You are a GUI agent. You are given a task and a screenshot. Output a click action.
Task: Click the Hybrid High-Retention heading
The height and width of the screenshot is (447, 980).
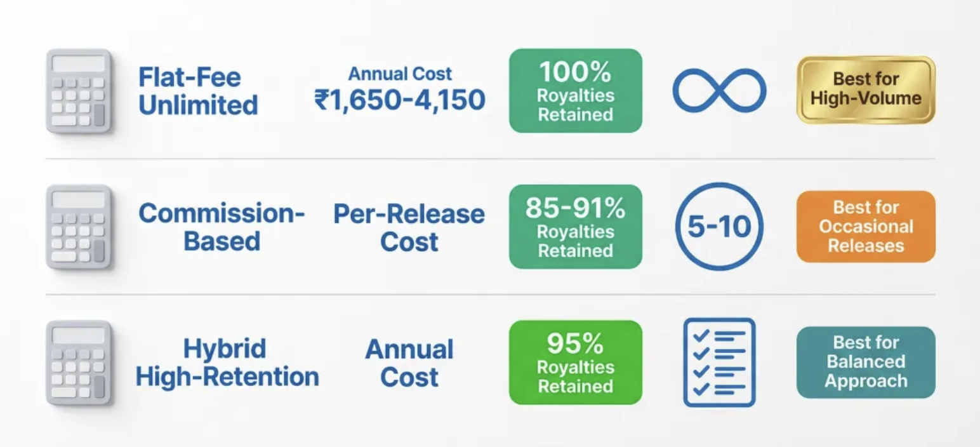pyautogui.click(x=227, y=363)
